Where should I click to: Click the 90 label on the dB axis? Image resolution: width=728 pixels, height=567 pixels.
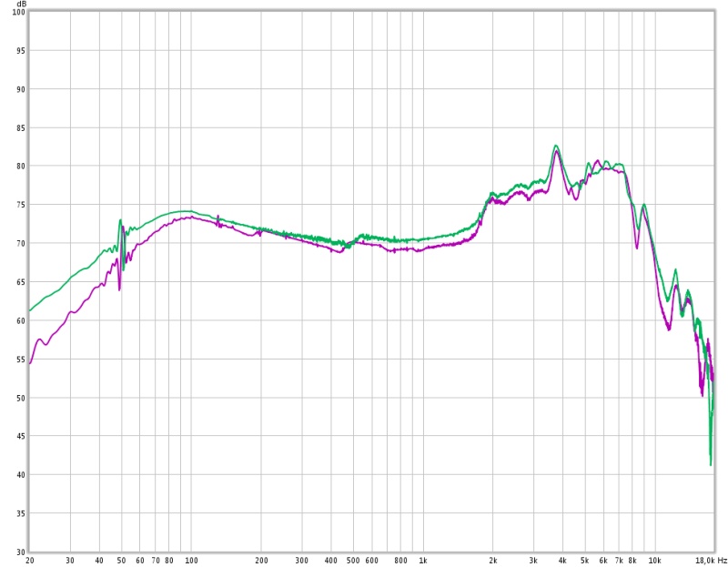click(x=19, y=89)
